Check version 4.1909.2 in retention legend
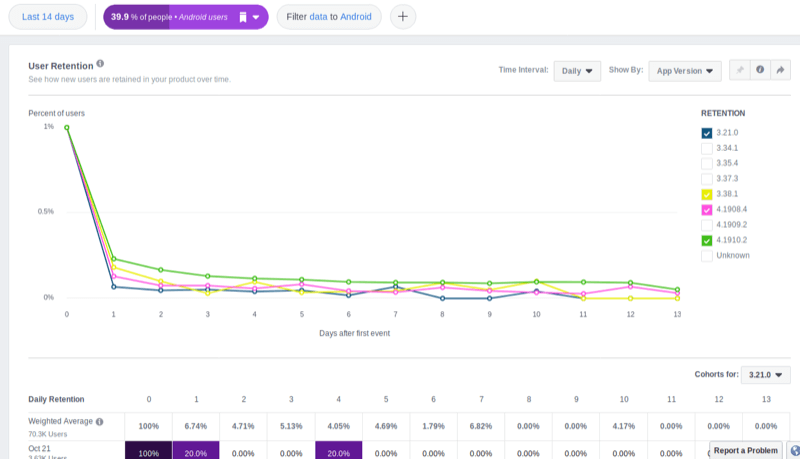The image size is (800, 459). (707, 225)
